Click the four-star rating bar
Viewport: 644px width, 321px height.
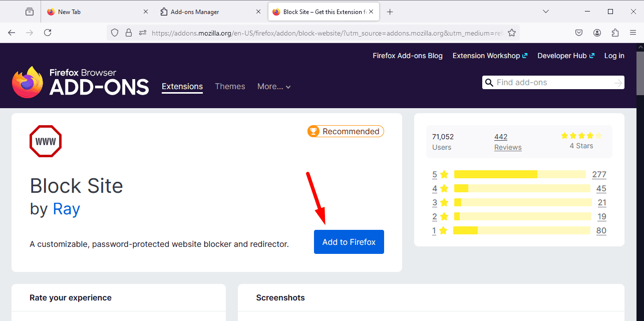point(522,188)
